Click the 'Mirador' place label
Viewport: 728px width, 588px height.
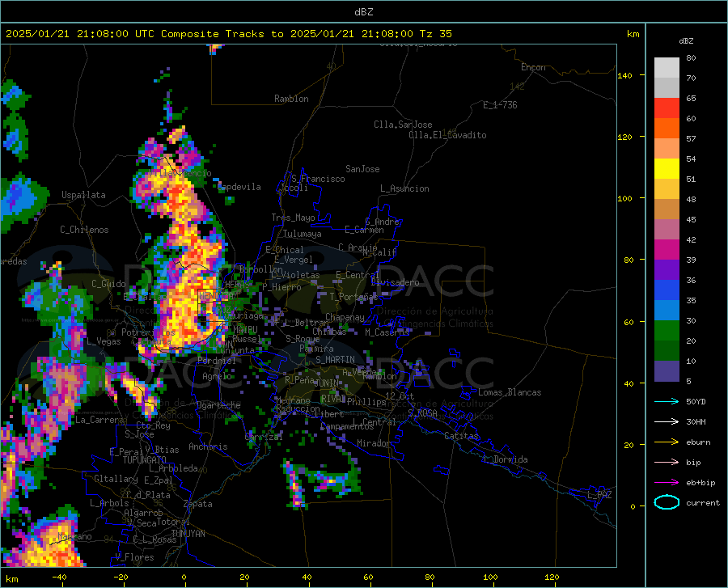pyautogui.click(x=373, y=443)
